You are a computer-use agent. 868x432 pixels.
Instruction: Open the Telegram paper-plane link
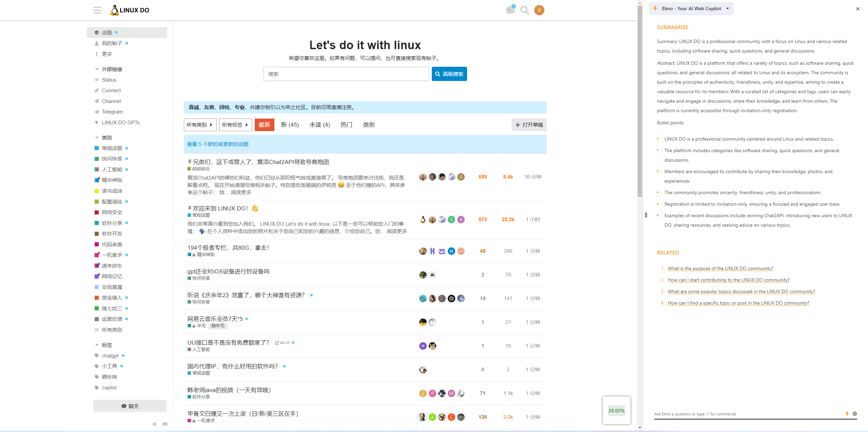[109, 112]
